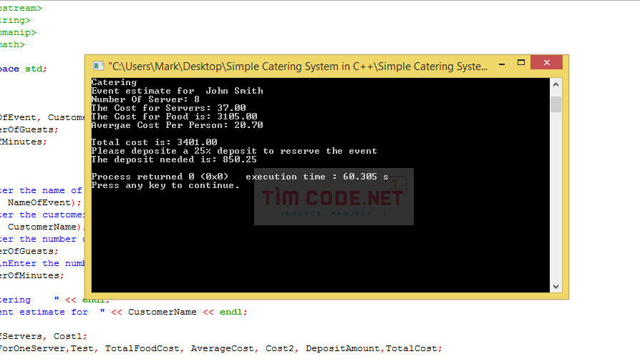This screenshot has width=640, height=364.
Task: Click the console vertical scrollbar thumb
Action: pos(556,104)
